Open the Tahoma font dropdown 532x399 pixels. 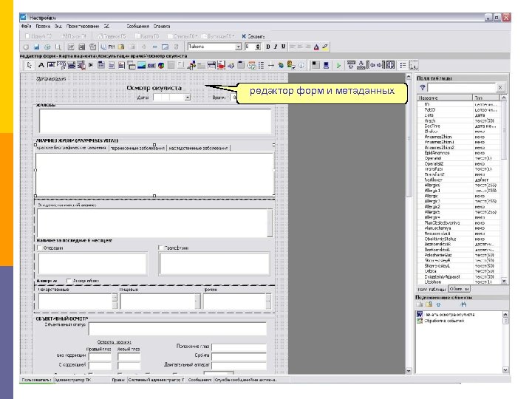coord(239,47)
